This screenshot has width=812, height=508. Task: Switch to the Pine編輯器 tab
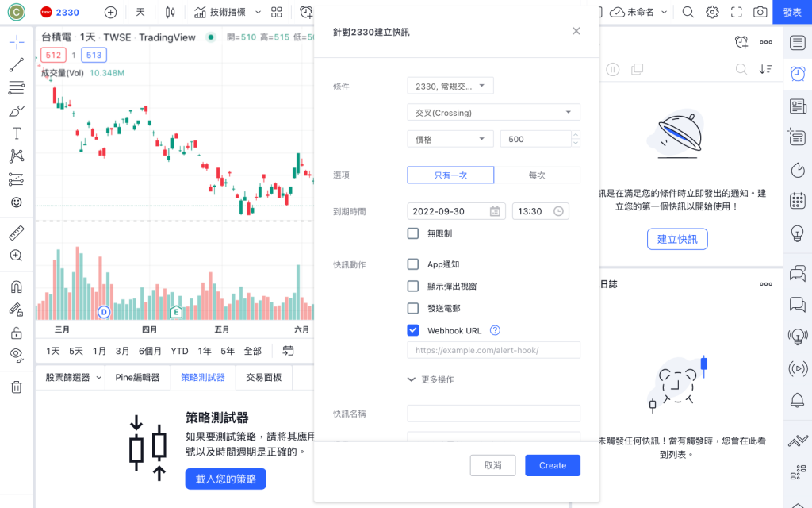(x=137, y=377)
